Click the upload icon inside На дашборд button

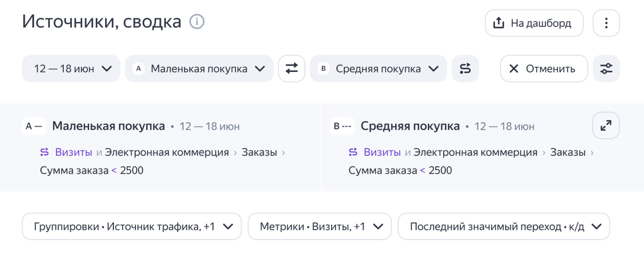pyautogui.click(x=499, y=23)
